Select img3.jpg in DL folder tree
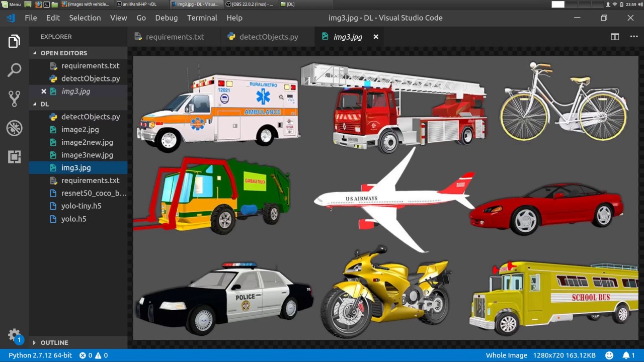Screen dimensions: 644x362 (78, 167)
